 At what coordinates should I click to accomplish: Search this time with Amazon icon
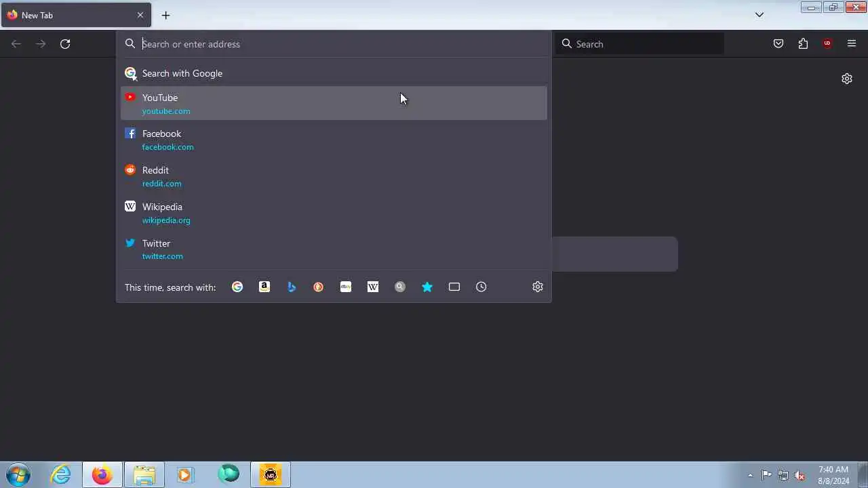[264, 287]
